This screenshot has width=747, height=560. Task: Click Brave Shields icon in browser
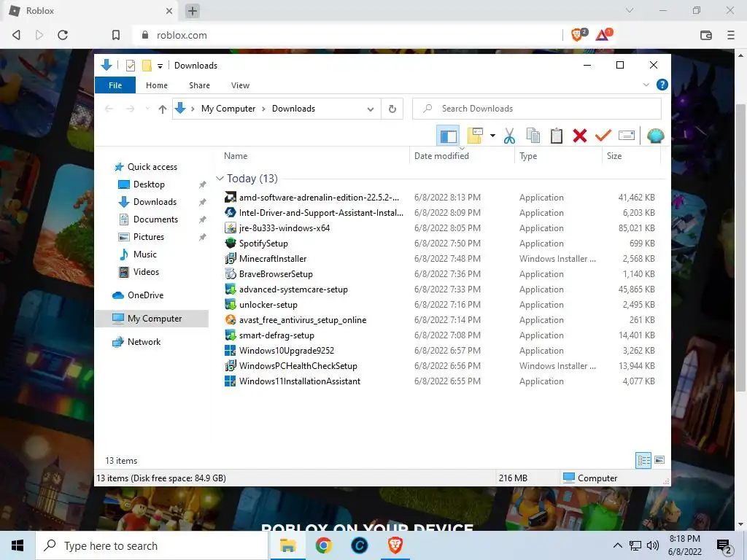click(578, 34)
